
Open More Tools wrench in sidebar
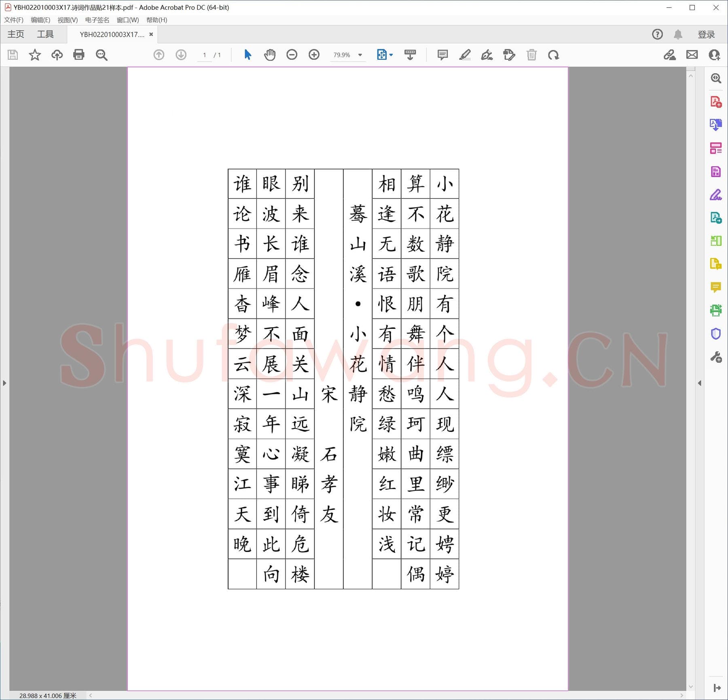716,357
